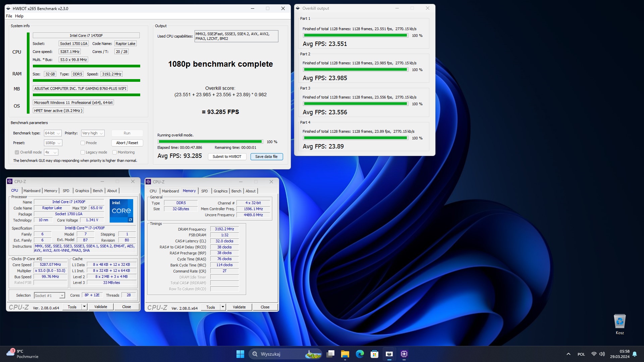Click the Intel Core i7 logo badge
The height and width of the screenshot is (362, 644).
[x=121, y=210]
